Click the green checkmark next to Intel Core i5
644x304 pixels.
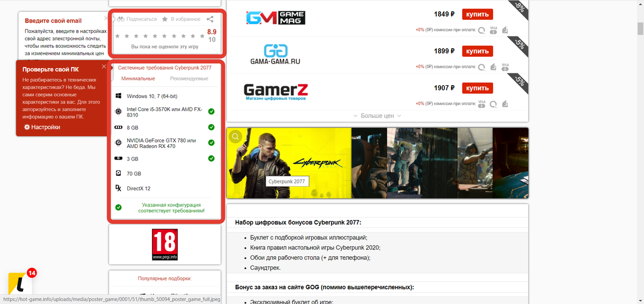[x=211, y=112]
